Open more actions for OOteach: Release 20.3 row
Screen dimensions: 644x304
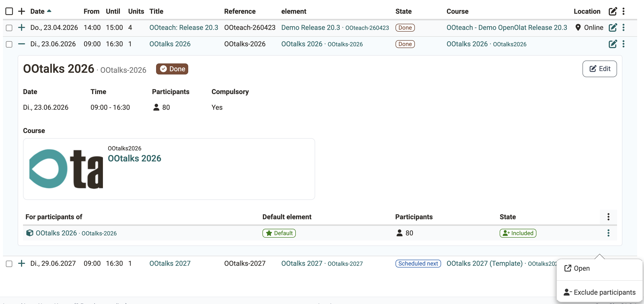point(623,27)
